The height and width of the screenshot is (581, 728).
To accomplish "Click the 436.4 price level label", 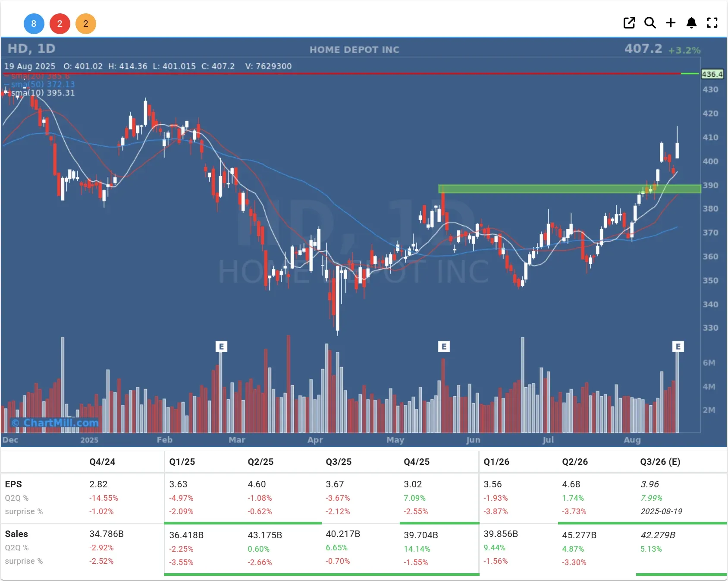I will pyautogui.click(x=712, y=74).
